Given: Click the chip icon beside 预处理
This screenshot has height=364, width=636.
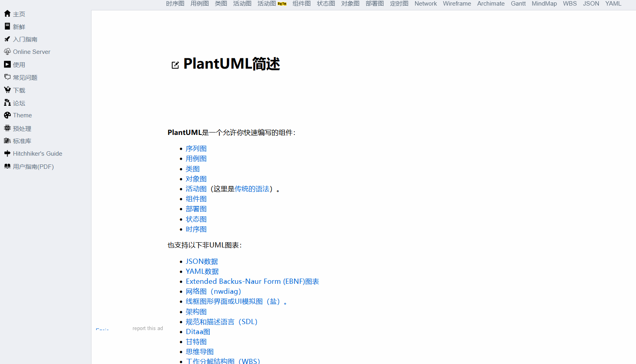Looking at the screenshot, I should pos(7,128).
